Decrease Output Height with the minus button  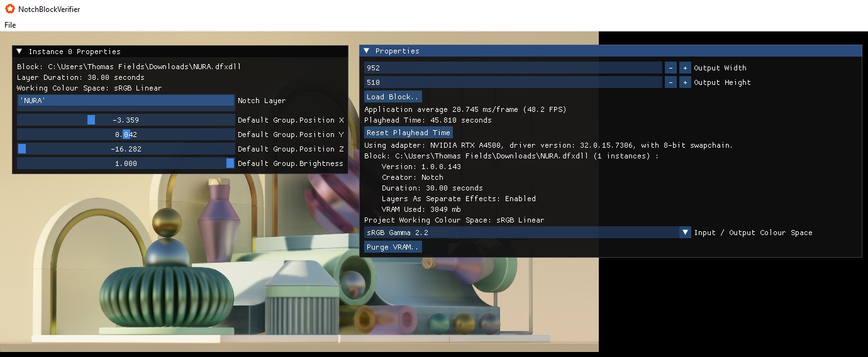pos(670,82)
